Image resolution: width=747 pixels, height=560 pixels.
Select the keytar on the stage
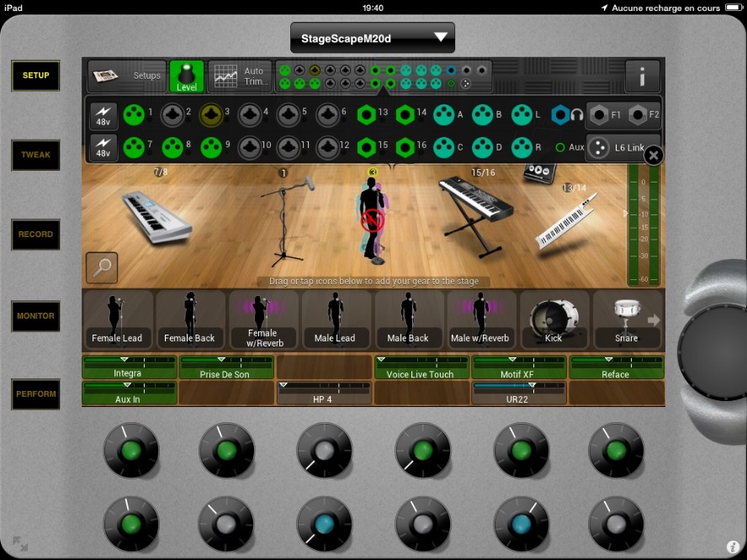tap(565, 223)
